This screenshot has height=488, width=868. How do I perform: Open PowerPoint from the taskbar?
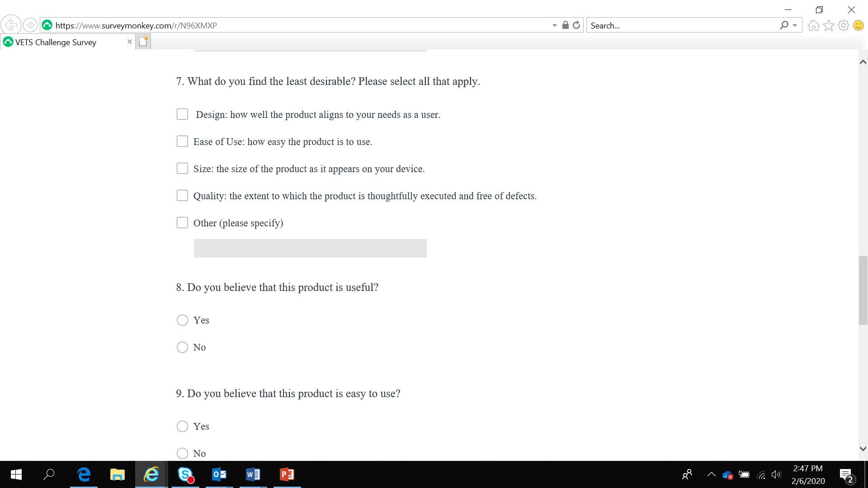click(x=287, y=474)
